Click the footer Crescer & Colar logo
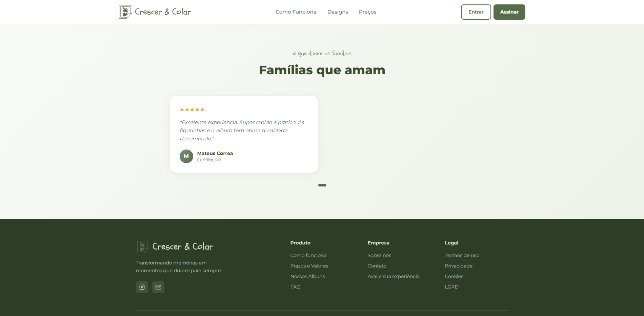The image size is (644, 316). coord(175,246)
